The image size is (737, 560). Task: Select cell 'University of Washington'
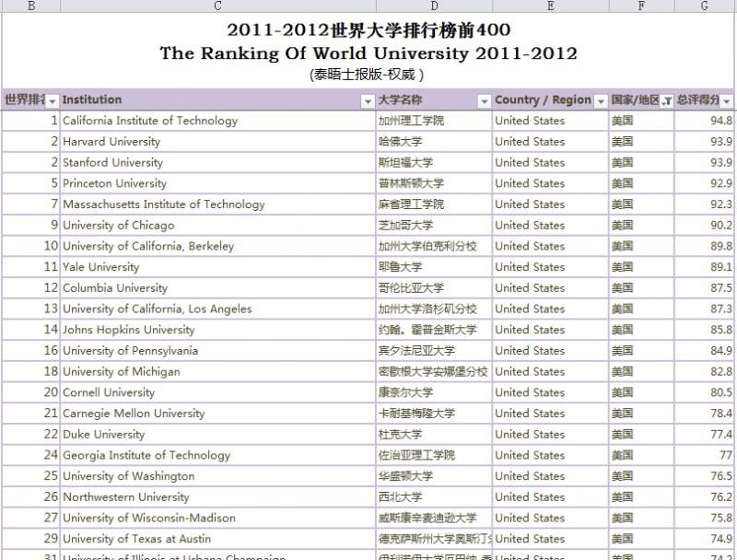coord(218,476)
